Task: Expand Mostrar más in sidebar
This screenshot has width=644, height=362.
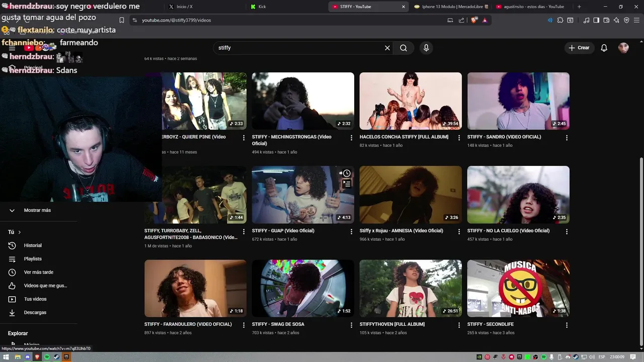Action: click(38, 210)
